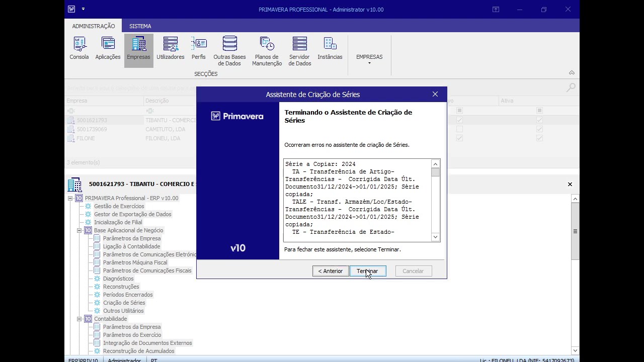
Task: Collapse the ribbon with the chevron
Action: (572, 73)
